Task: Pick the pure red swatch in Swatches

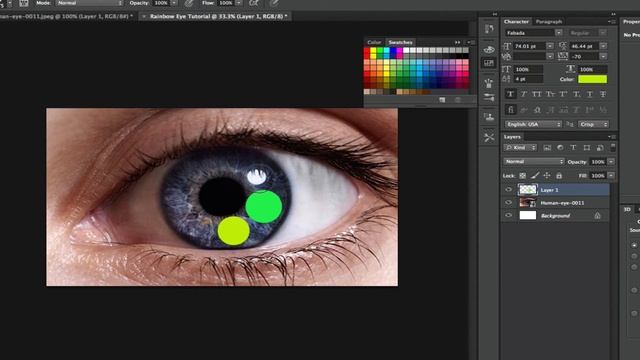Action: tap(367, 51)
